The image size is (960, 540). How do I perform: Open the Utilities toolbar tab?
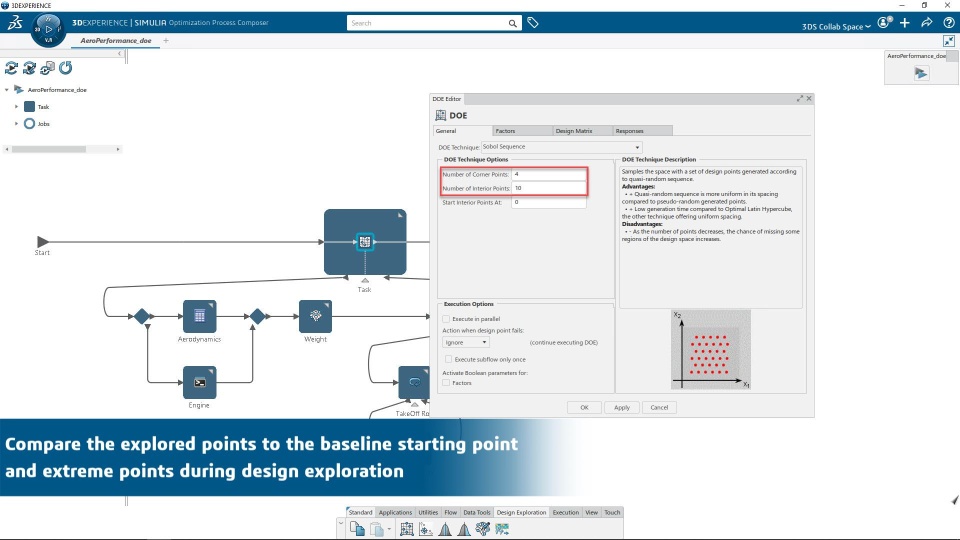click(x=428, y=512)
